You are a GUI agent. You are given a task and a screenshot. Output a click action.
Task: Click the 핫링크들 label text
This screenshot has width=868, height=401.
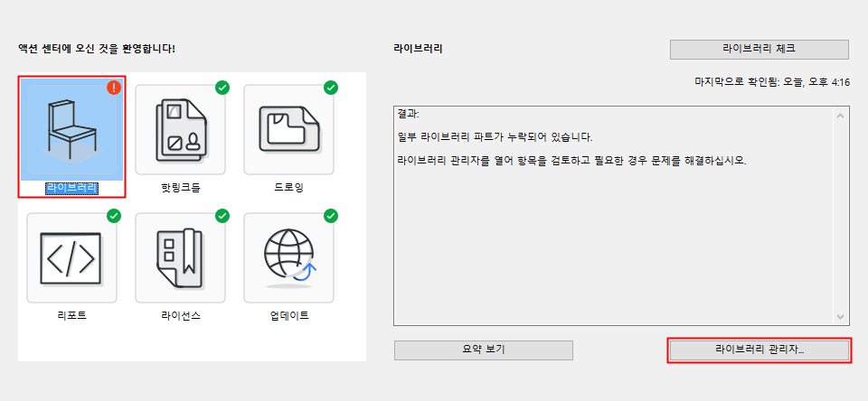(181, 188)
